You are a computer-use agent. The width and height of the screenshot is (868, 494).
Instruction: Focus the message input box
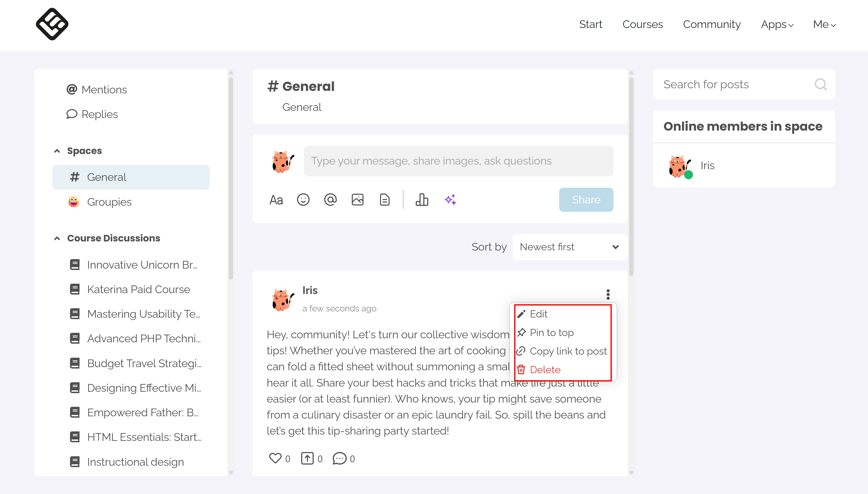coord(458,161)
